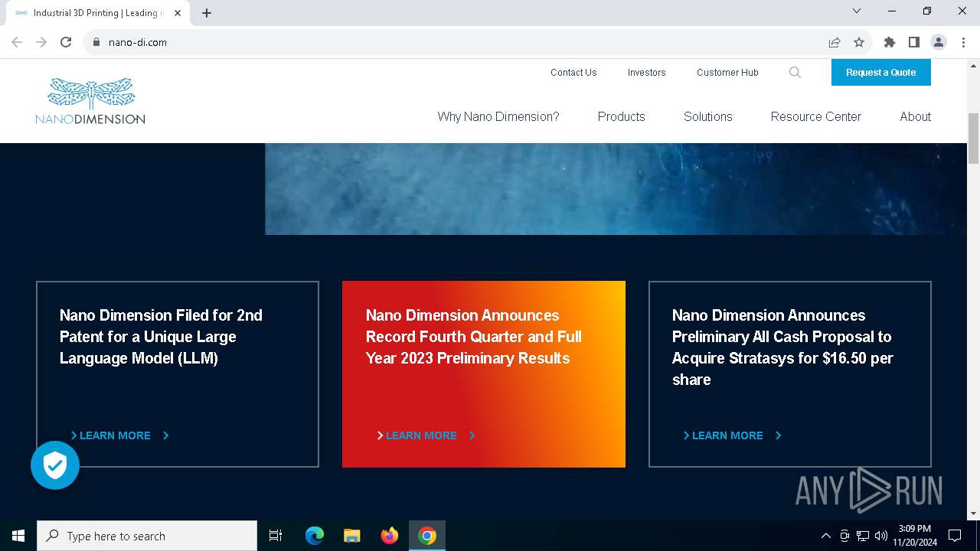Open the About menu
980x551 pixels.
coord(916,116)
